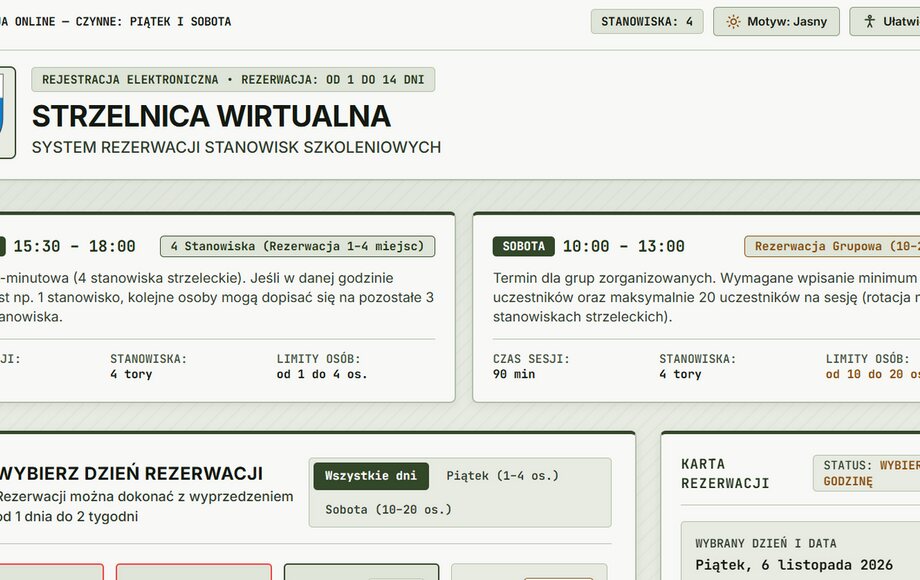Click the WYBIERZ DZIEŃ REZERWACJI heading
Image resolution: width=920 pixels, height=580 pixels.
click(131, 473)
